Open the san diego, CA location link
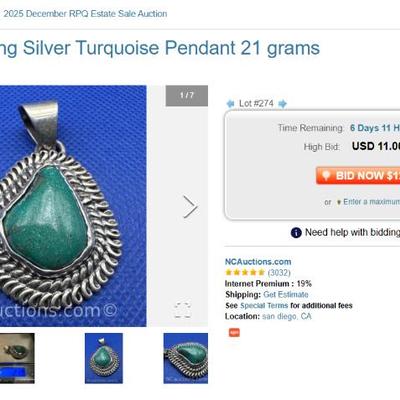Image resolution: width=400 pixels, height=400 pixels. click(287, 316)
